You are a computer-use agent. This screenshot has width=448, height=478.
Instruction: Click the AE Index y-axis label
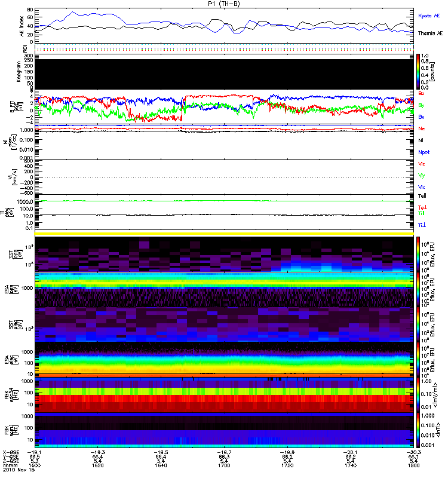(x=22, y=26)
